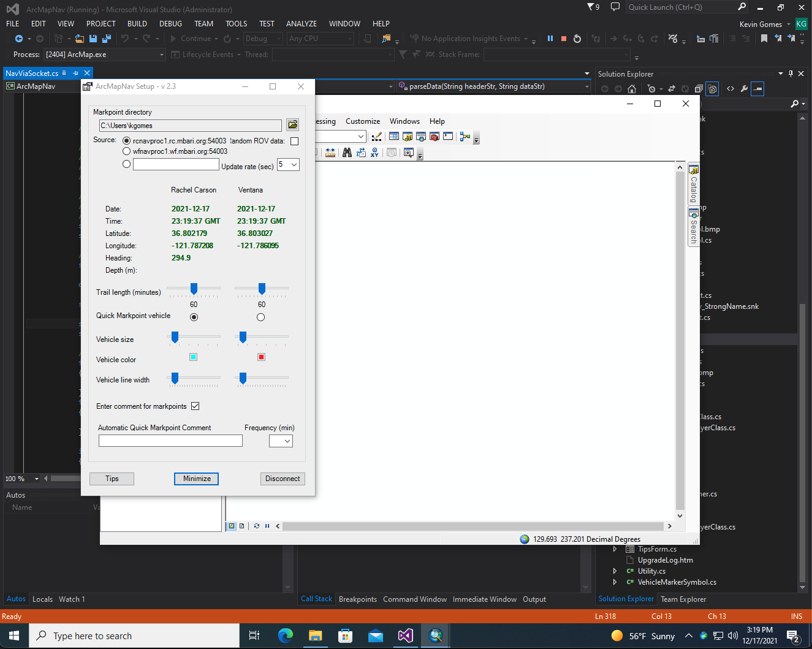Viewport: 812px width, 649px height.
Task: Click the Break All pause debugging icon
Action: [550, 39]
